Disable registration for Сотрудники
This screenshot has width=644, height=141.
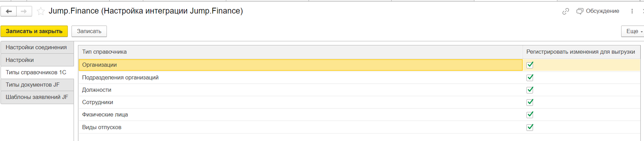coord(530,102)
